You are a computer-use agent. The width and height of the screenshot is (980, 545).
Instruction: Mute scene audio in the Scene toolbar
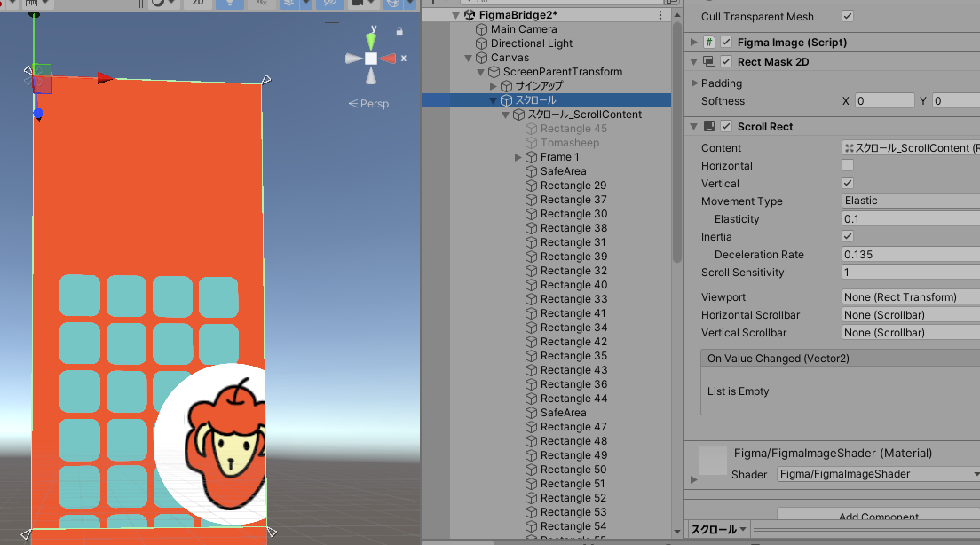261,4
